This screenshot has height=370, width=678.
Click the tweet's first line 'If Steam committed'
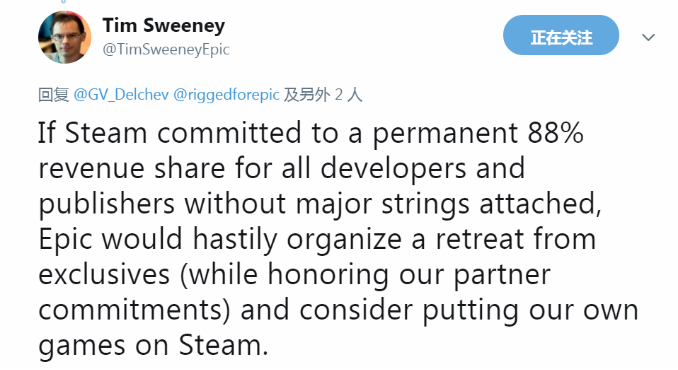coord(170,133)
